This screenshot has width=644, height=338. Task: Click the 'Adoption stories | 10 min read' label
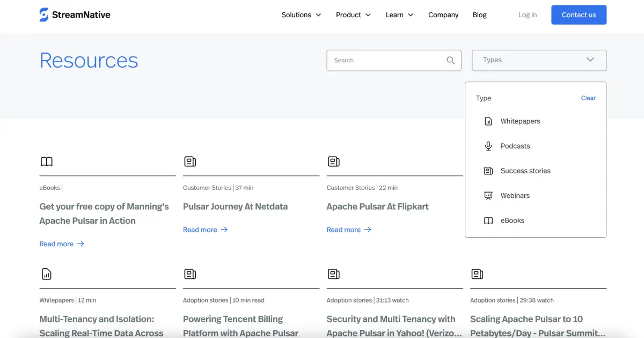(223, 300)
